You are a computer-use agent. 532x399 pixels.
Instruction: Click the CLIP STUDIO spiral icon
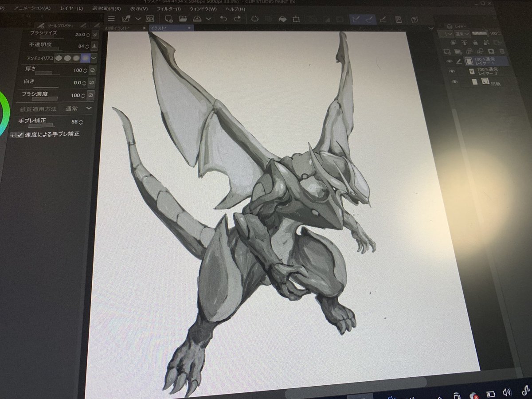150,19
